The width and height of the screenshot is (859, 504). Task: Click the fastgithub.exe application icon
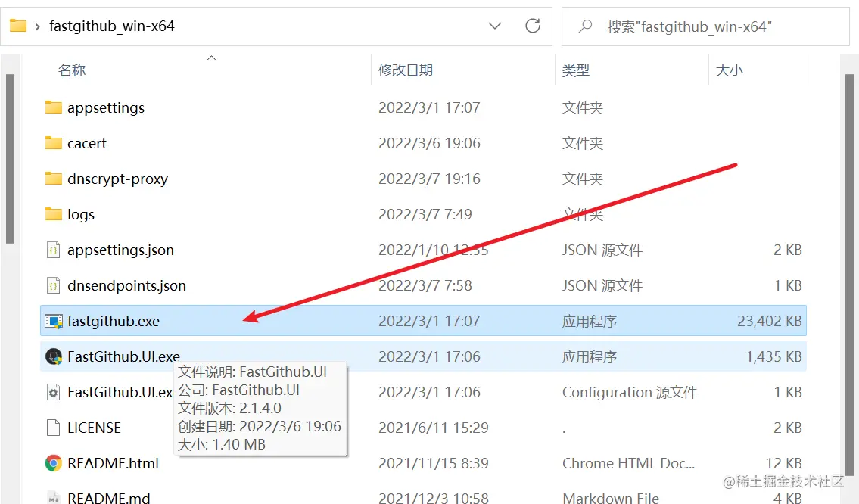tap(54, 321)
